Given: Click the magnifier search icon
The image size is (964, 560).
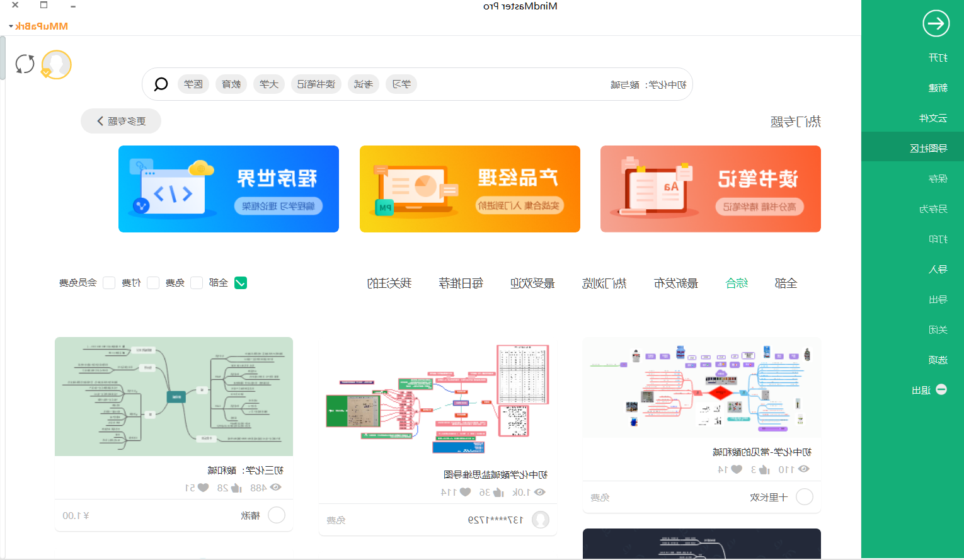Looking at the screenshot, I should pyautogui.click(x=161, y=84).
